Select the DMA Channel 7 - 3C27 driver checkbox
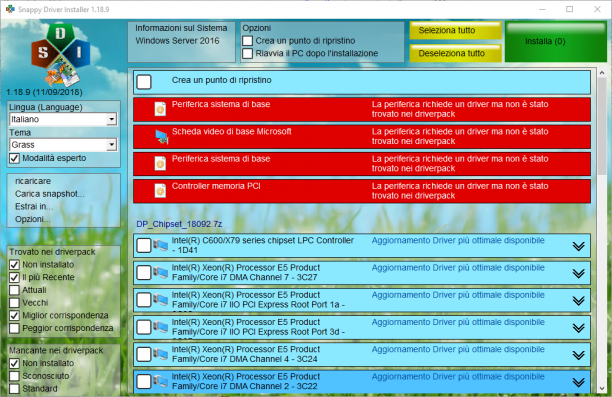The image size is (612, 397). click(144, 273)
